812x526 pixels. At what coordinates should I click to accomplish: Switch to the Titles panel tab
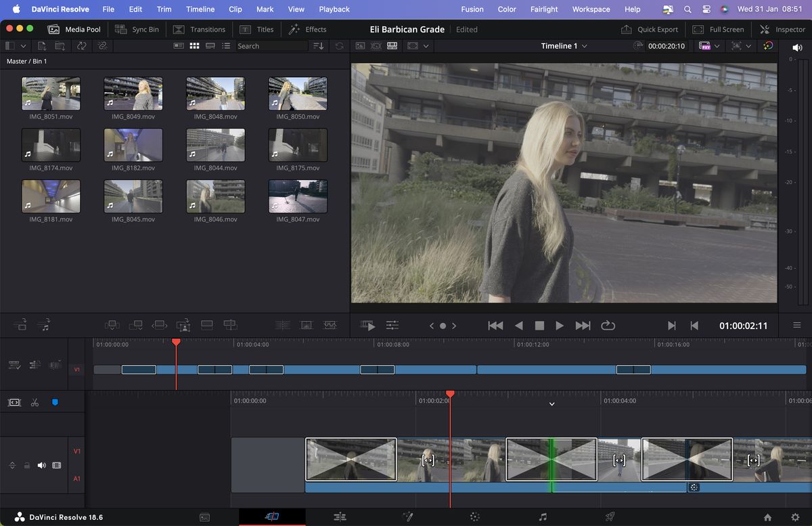[x=257, y=29]
